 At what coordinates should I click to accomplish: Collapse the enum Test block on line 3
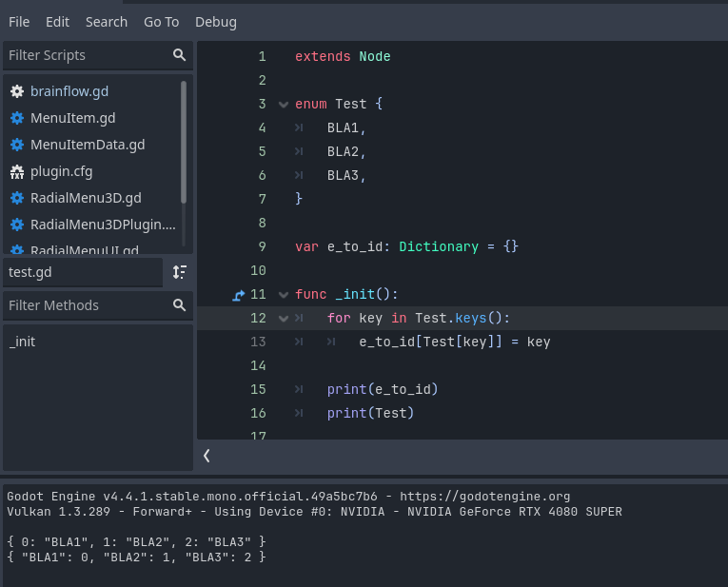coord(283,105)
